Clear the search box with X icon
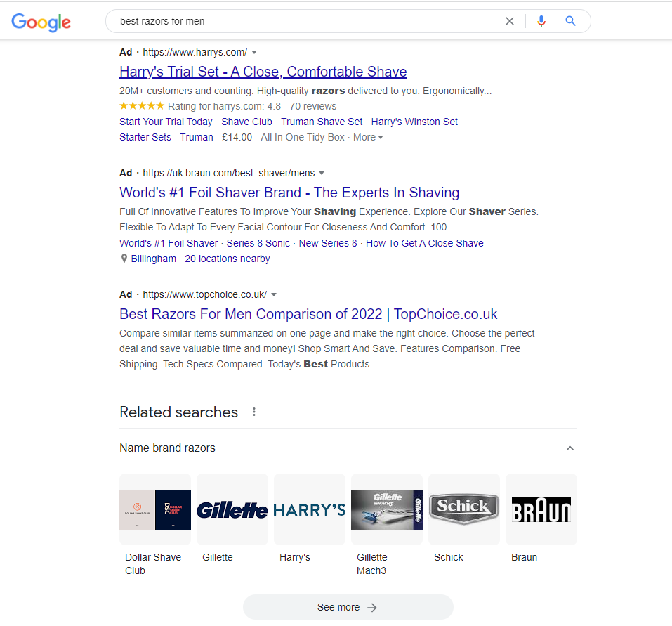672x626 pixels. point(510,21)
